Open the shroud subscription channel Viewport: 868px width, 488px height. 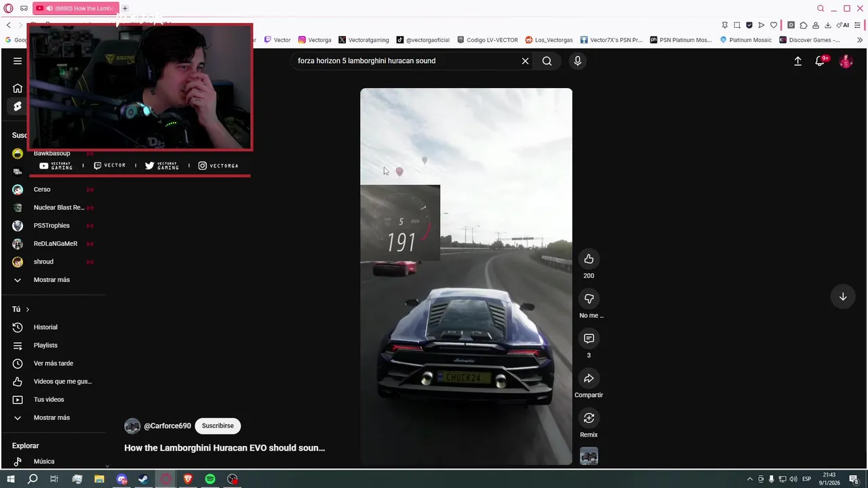(43, 262)
